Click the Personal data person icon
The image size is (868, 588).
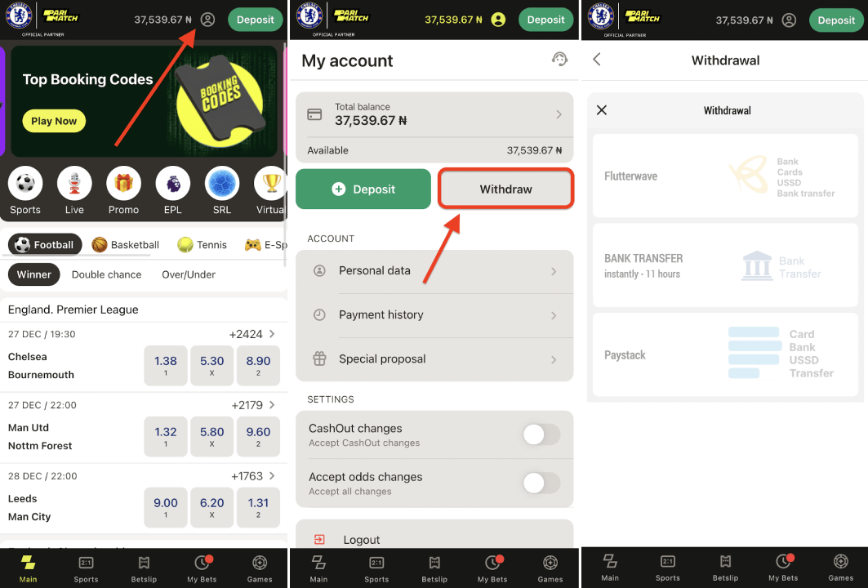point(319,271)
